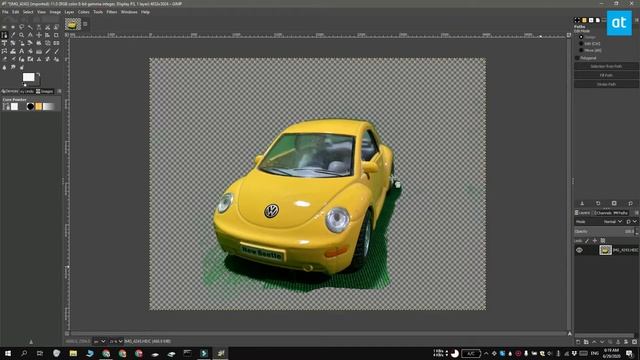Open the status bar unit dropdown
The width and height of the screenshot is (640, 360).
click(100, 341)
